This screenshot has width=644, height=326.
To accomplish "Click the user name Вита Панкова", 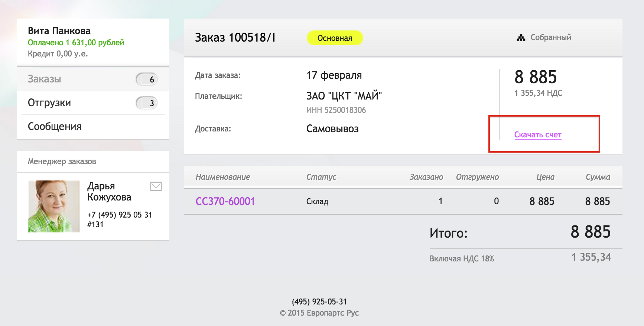I will (59, 31).
